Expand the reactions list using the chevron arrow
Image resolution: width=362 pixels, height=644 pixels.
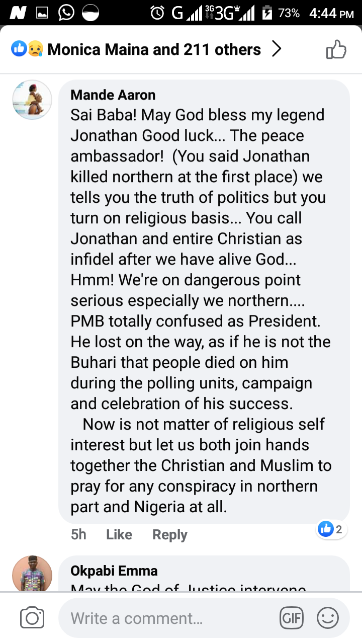point(276,49)
